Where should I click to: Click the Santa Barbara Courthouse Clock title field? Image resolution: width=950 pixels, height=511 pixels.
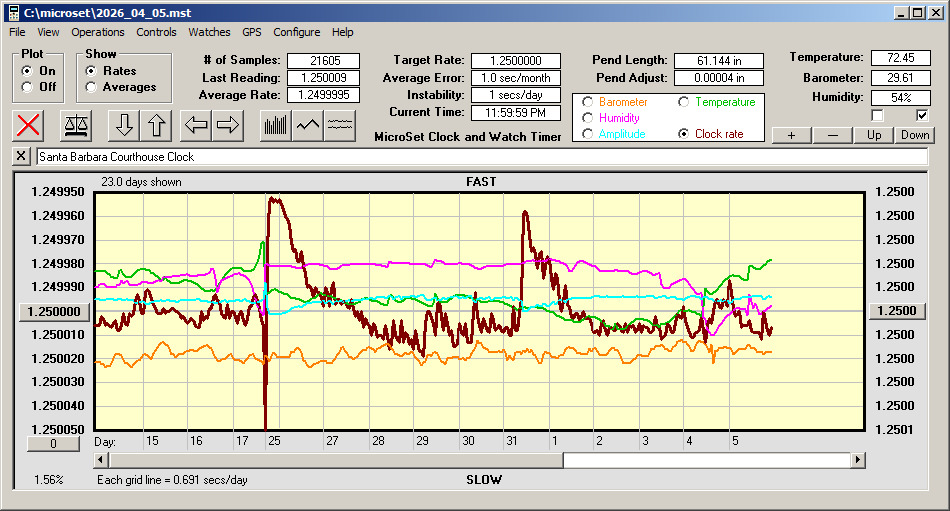[x=480, y=157]
